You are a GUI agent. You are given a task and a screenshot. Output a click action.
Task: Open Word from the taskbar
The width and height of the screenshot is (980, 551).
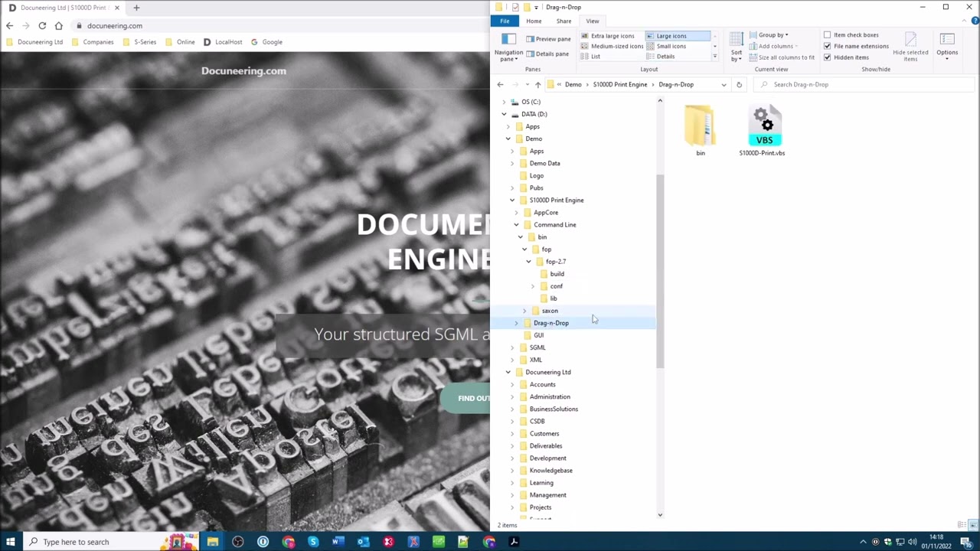coord(338,542)
